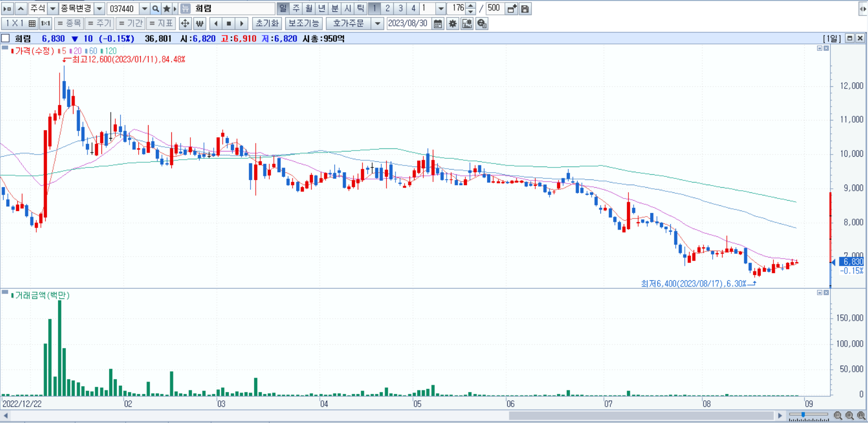Toggle the 종목 sync button
The image size is (868, 423).
click(69, 23)
